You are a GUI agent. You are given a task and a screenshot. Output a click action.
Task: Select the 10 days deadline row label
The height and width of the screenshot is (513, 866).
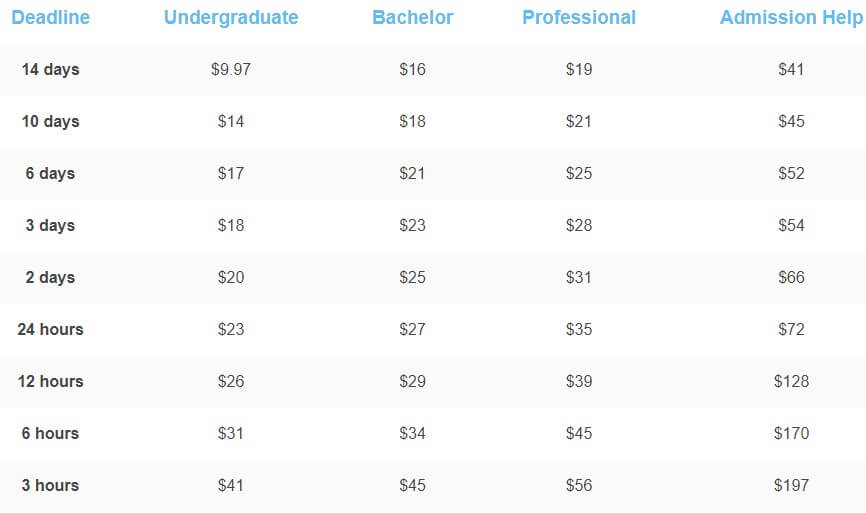click(50, 121)
